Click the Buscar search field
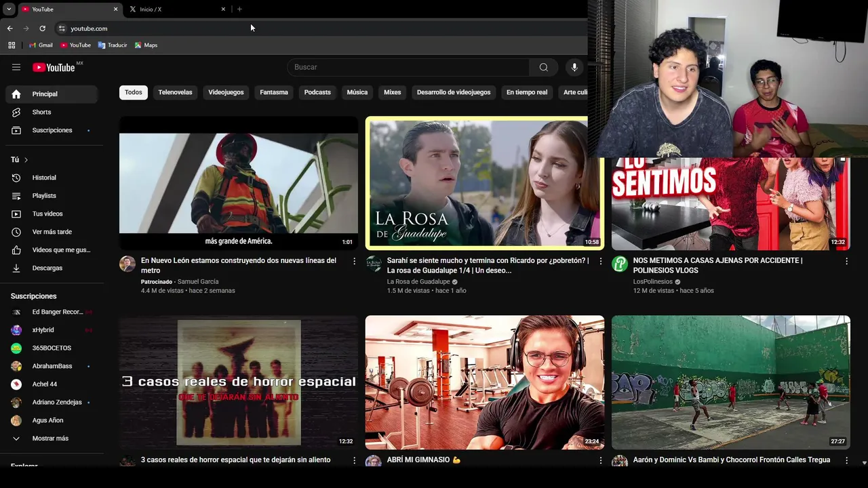 click(409, 67)
